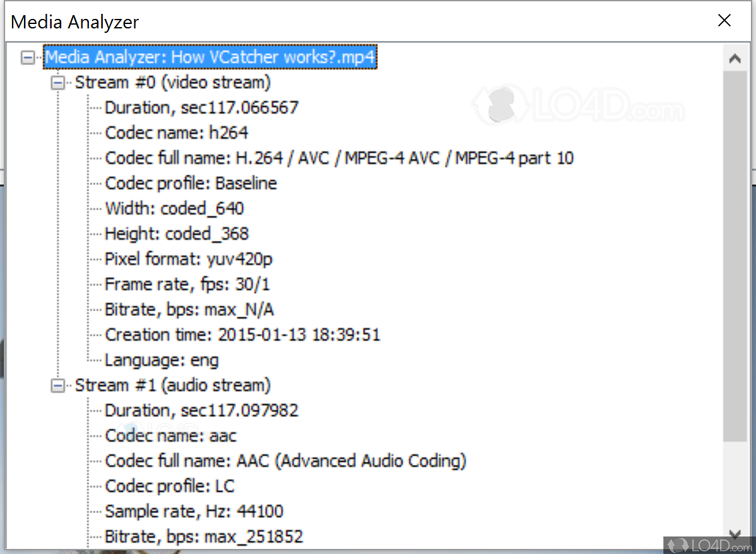Viewport: 756px width, 554px height.
Task: Click 'Codec name: aac' entry
Action: [x=170, y=436]
